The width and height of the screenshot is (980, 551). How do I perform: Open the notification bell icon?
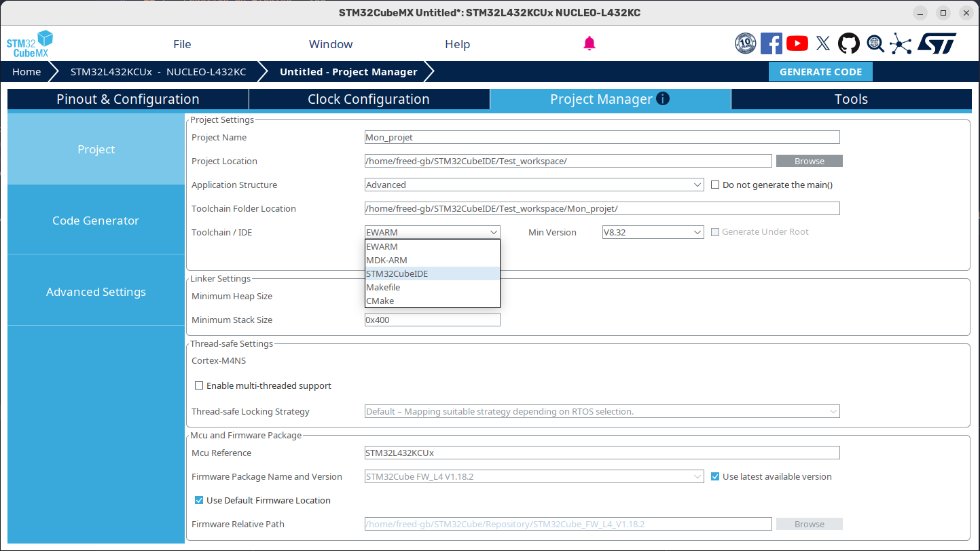pyautogui.click(x=589, y=44)
